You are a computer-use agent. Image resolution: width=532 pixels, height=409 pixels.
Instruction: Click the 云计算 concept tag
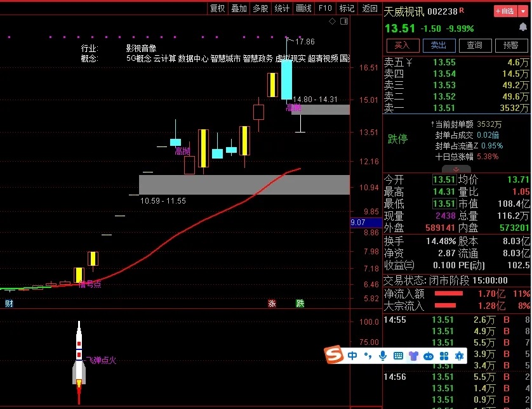[164, 58]
